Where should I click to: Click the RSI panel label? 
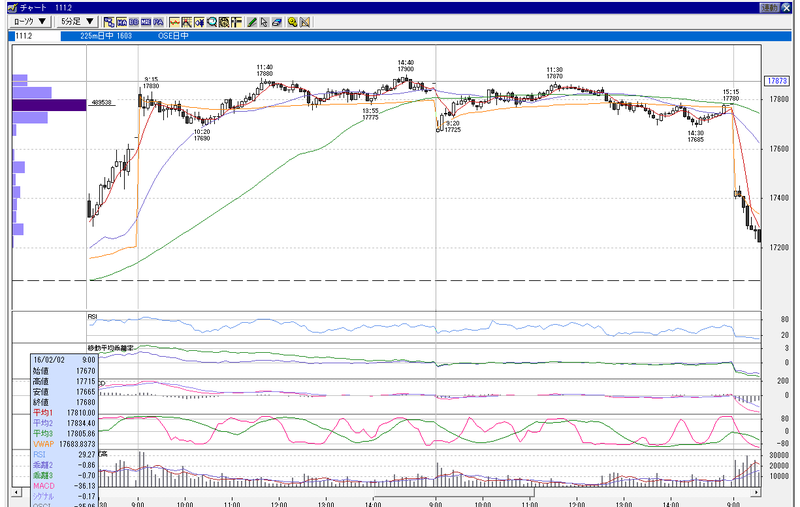[92, 317]
